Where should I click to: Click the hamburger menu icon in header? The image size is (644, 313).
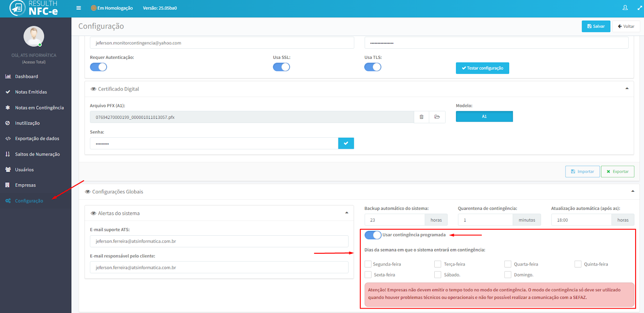pos(78,8)
